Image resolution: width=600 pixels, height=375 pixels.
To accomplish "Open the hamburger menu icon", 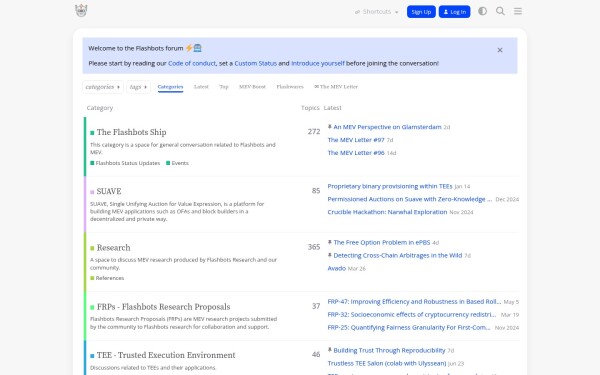I will [x=518, y=11].
